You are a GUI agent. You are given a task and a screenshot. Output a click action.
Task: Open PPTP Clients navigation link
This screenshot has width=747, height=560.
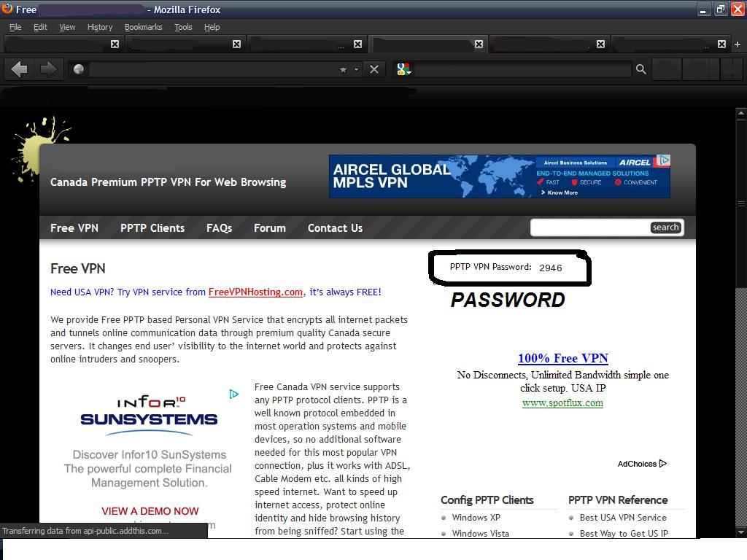tap(152, 228)
